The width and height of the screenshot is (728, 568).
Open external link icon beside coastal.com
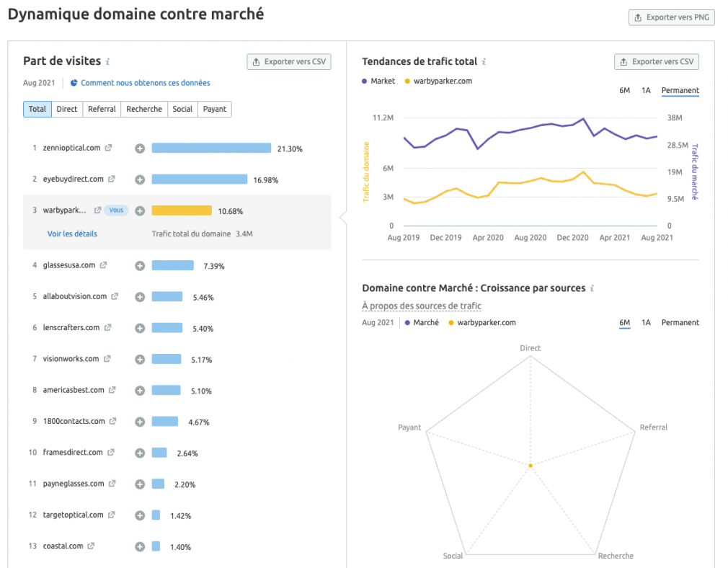[91, 546]
